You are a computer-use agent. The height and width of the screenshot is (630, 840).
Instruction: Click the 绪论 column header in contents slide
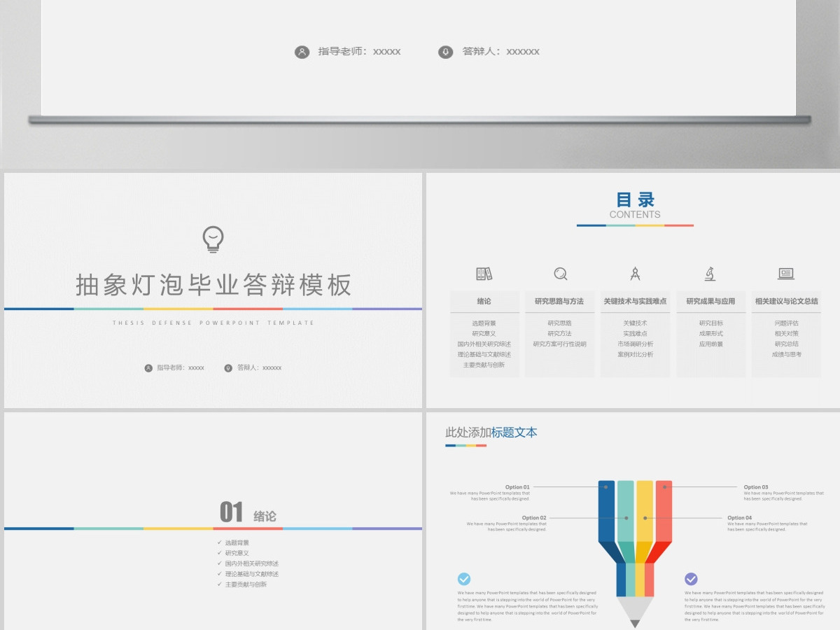(x=484, y=301)
